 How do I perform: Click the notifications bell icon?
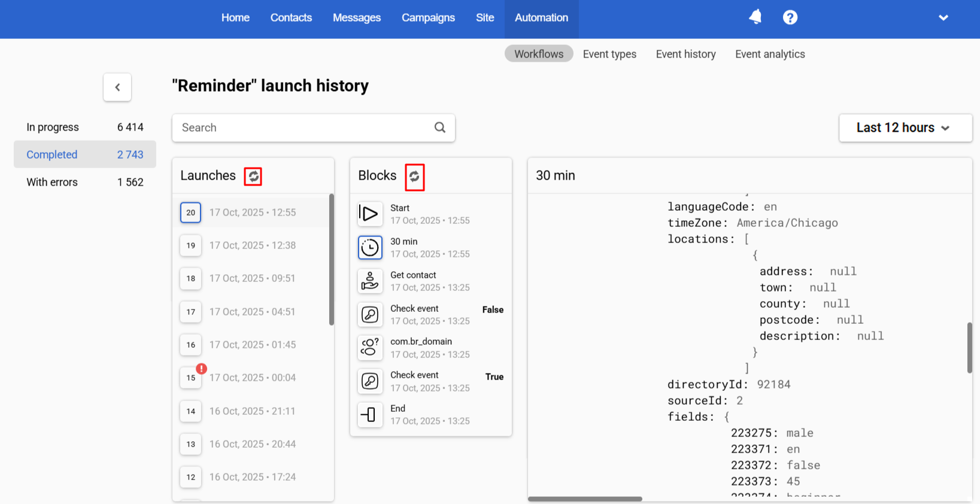(x=756, y=17)
